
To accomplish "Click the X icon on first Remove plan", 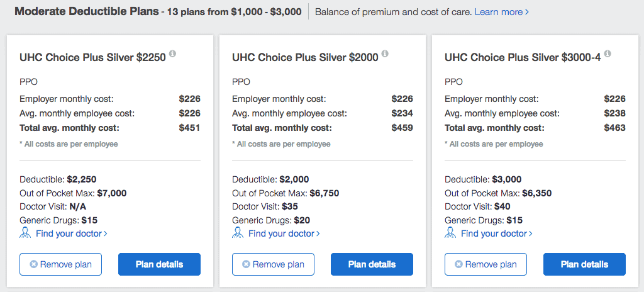I will click(34, 264).
